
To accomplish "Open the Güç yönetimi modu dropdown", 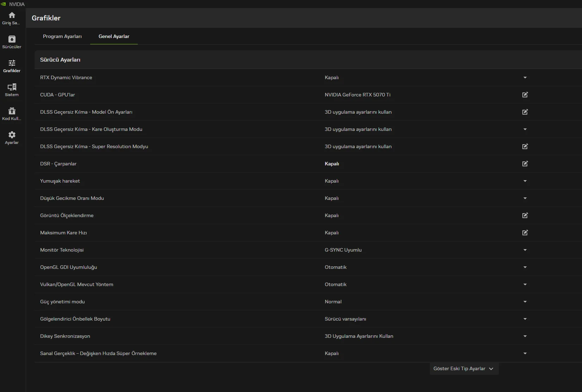I will (525, 302).
